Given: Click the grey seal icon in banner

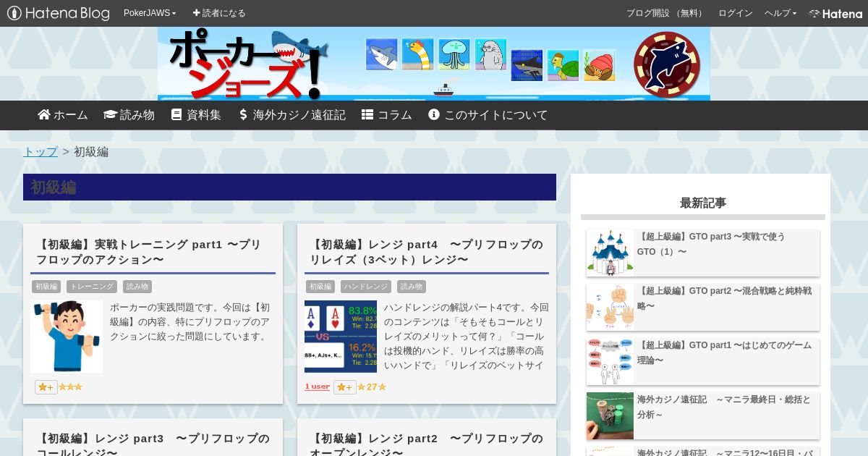Looking at the screenshot, I should pyautogui.click(x=490, y=54).
